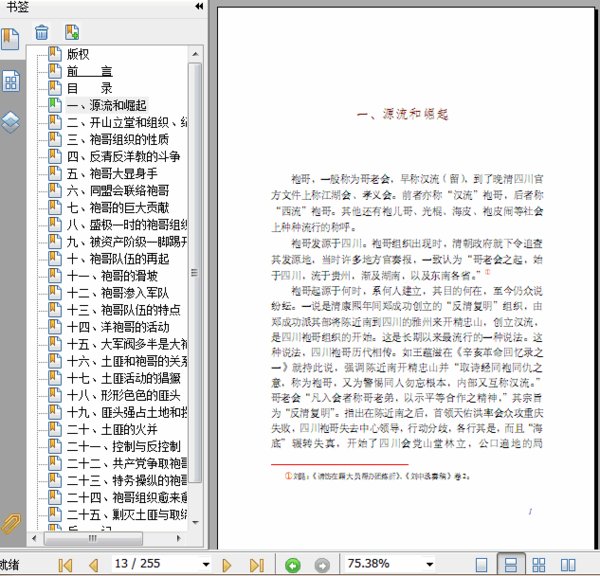This screenshot has width=600, height=576.
Task: Open bookmark 四、反清反洋教的斗争
Action: [123, 157]
